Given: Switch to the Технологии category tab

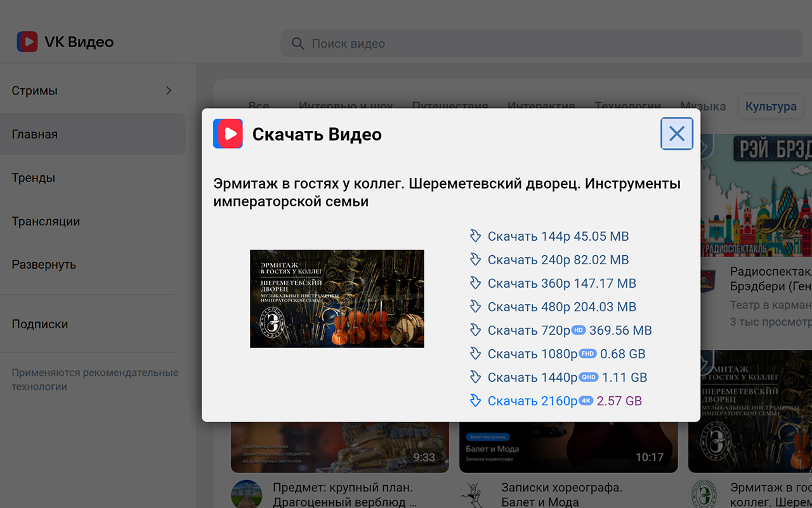Looking at the screenshot, I should [x=627, y=107].
